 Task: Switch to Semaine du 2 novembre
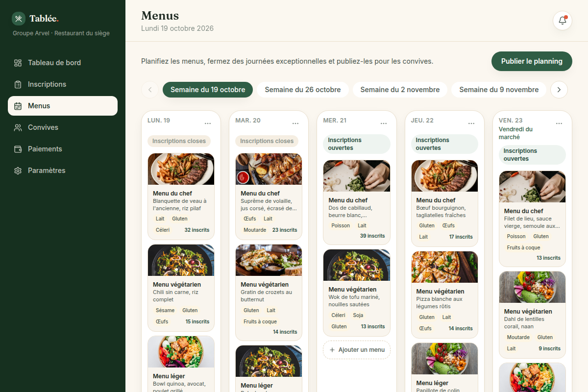point(400,90)
